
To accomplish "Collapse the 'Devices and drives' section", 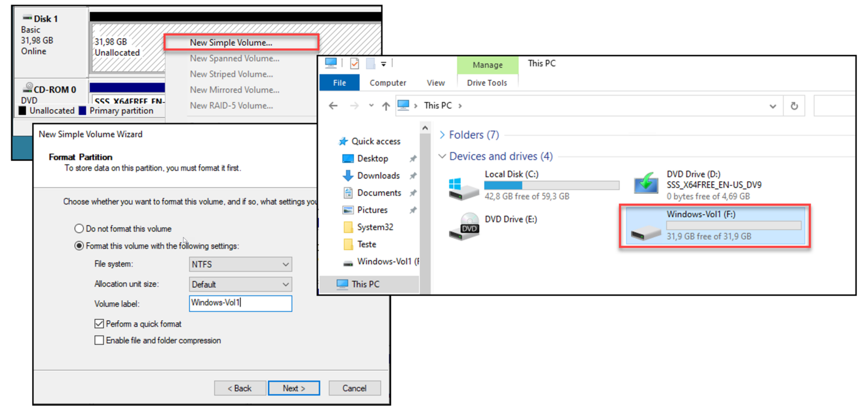I will pyautogui.click(x=443, y=156).
